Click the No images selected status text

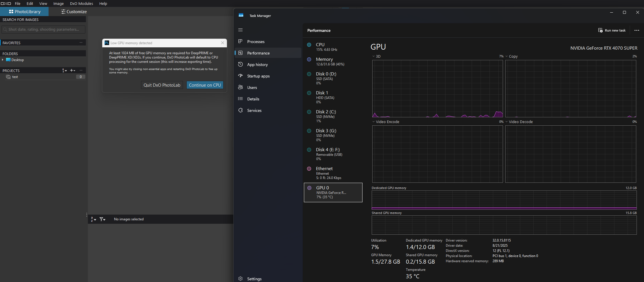click(x=129, y=219)
